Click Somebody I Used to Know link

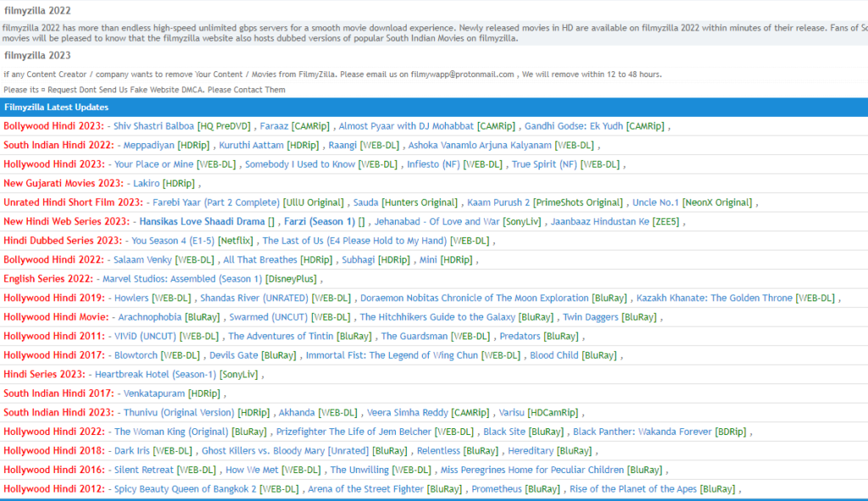click(300, 164)
